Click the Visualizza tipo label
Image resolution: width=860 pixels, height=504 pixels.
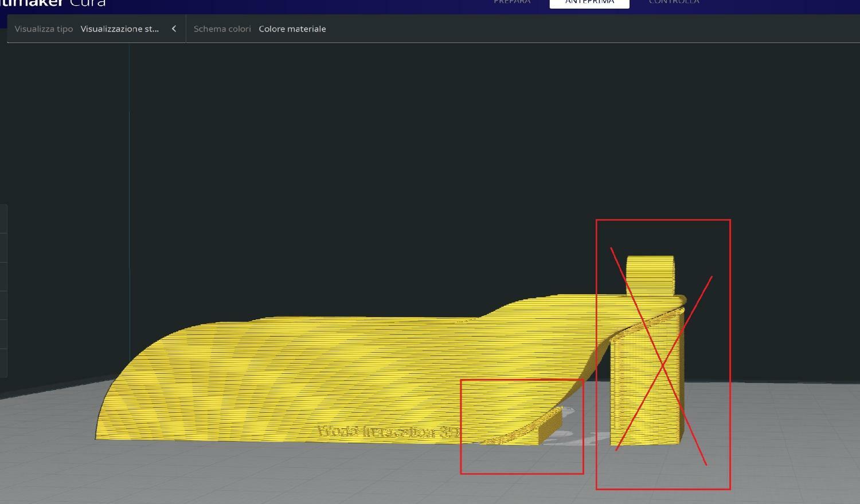point(44,29)
